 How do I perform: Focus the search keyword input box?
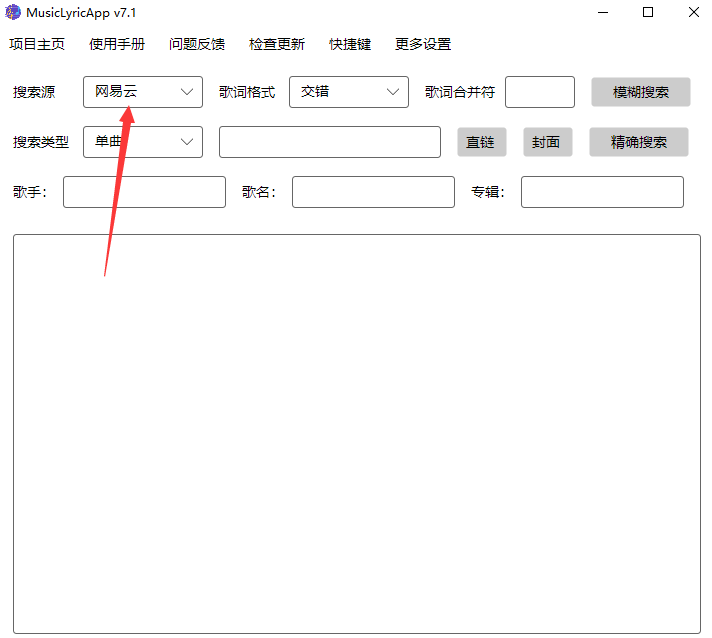coord(330,142)
